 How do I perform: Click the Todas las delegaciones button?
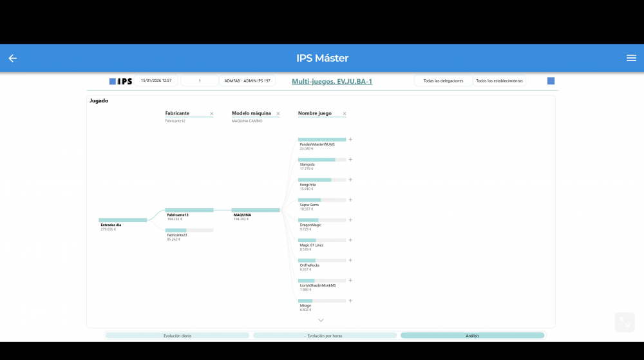tap(442, 81)
